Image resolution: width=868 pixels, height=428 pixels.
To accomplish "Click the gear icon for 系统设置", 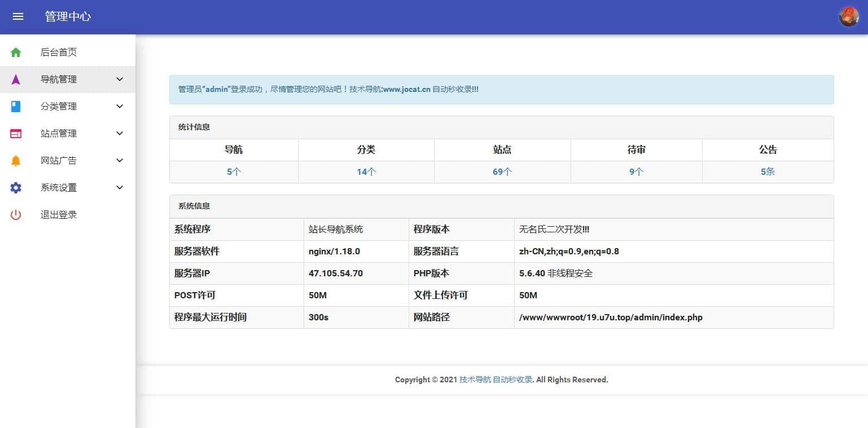I will click(16, 188).
